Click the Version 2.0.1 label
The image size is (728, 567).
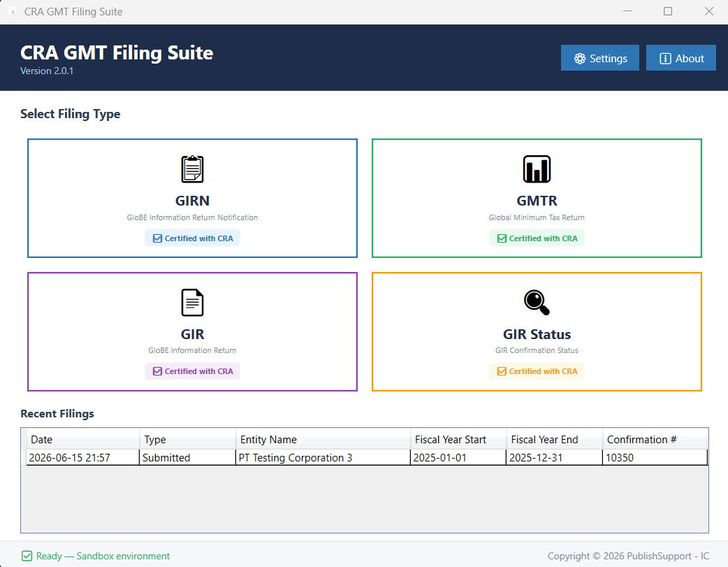[47, 71]
